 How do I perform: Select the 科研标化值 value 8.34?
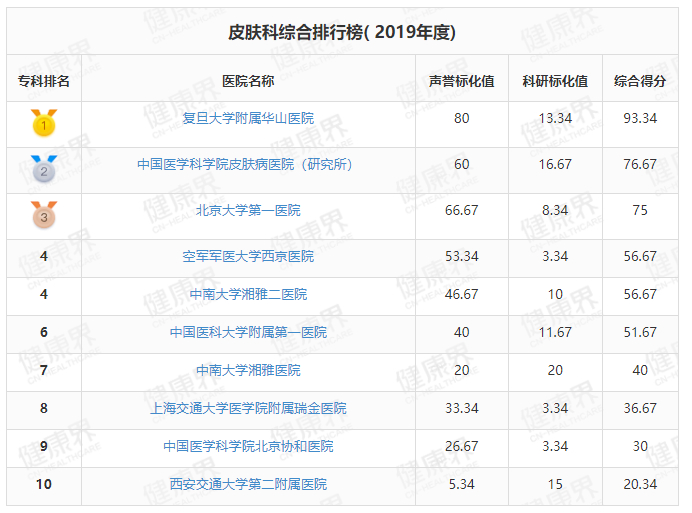tap(555, 210)
